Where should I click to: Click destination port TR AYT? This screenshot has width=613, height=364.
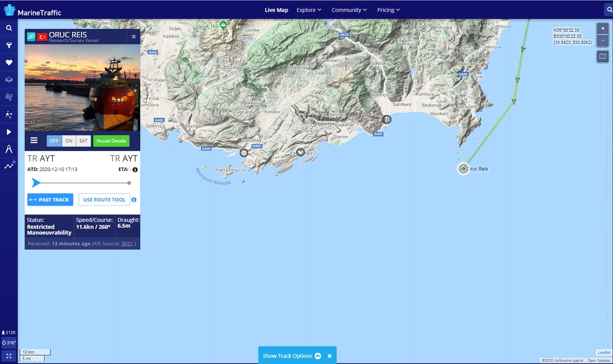[x=124, y=158]
